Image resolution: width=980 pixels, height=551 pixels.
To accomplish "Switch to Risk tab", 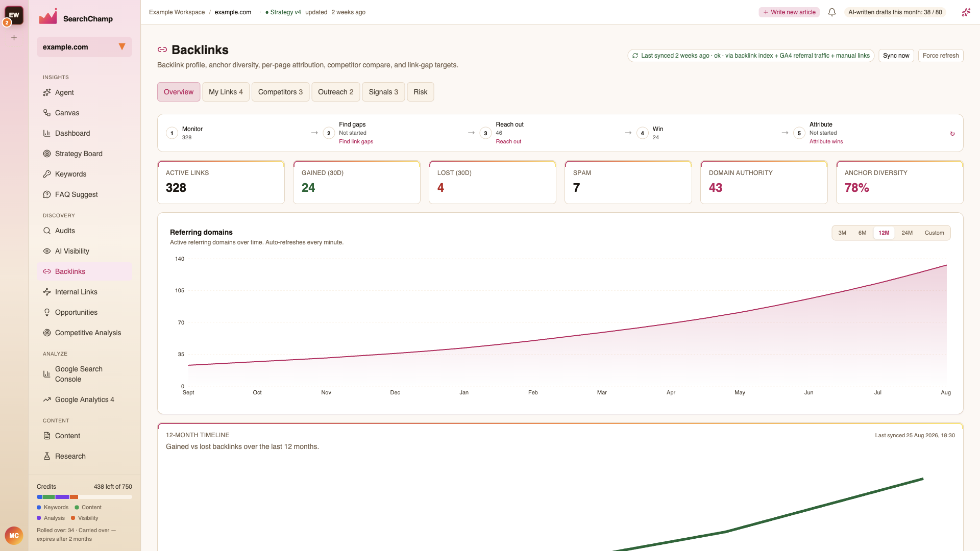I will pyautogui.click(x=421, y=92).
